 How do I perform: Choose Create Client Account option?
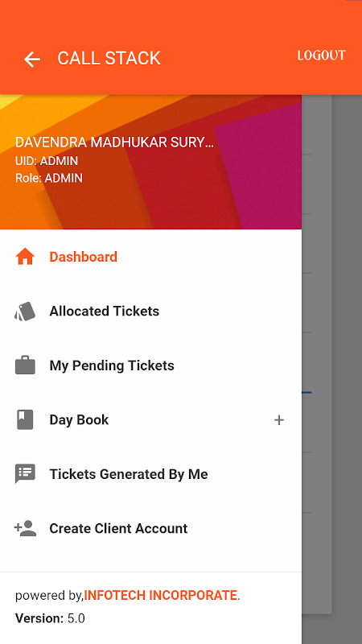pyautogui.click(x=150, y=528)
